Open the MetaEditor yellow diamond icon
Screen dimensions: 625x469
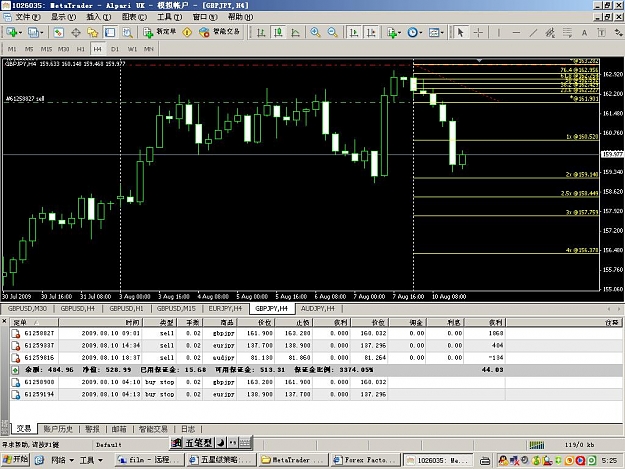[187, 32]
